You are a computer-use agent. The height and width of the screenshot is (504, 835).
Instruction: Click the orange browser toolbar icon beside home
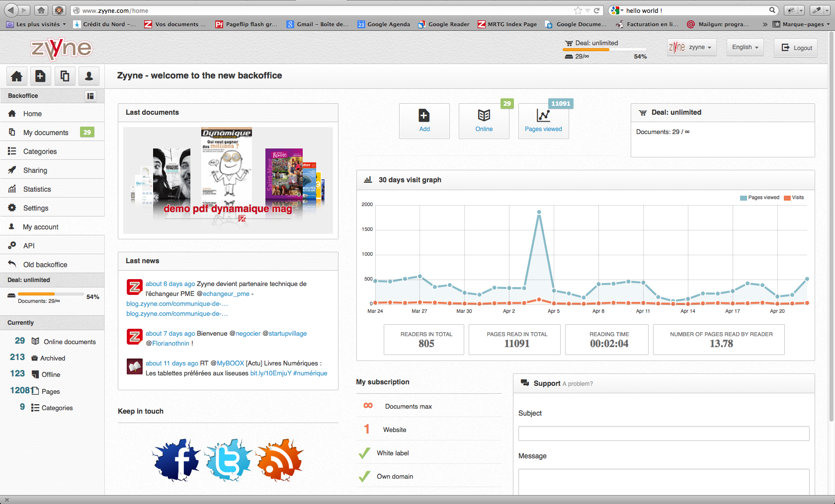coord(59,10)
